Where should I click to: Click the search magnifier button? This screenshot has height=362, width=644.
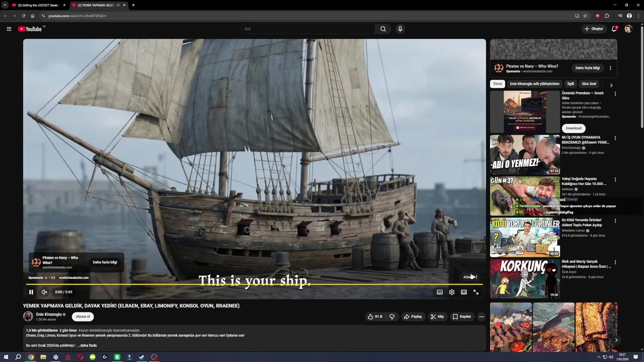tap(383, 29)
